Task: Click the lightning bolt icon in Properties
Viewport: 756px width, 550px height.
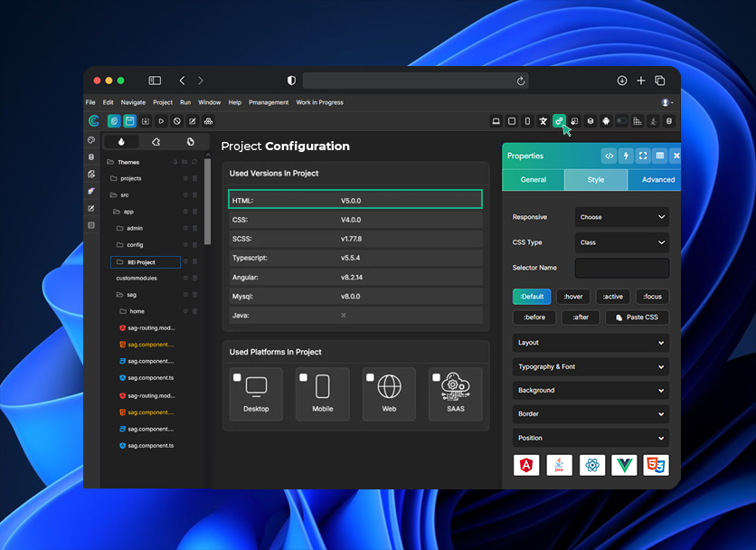Action: point(627,156)
